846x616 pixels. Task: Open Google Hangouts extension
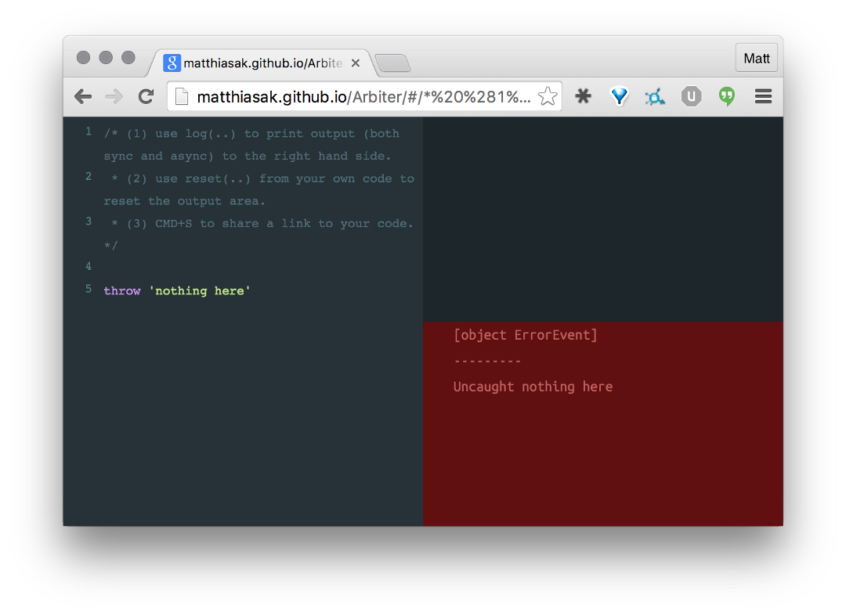[x=727, y=95]
